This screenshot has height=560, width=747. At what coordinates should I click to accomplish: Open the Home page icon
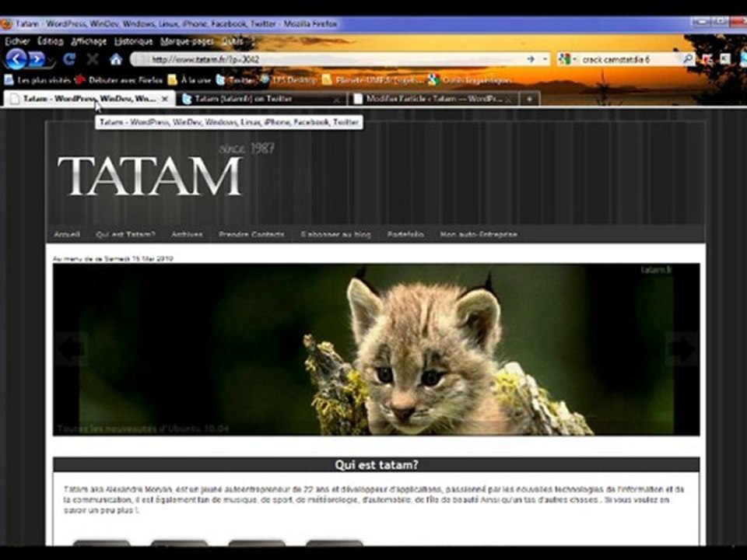pos(116,59)
